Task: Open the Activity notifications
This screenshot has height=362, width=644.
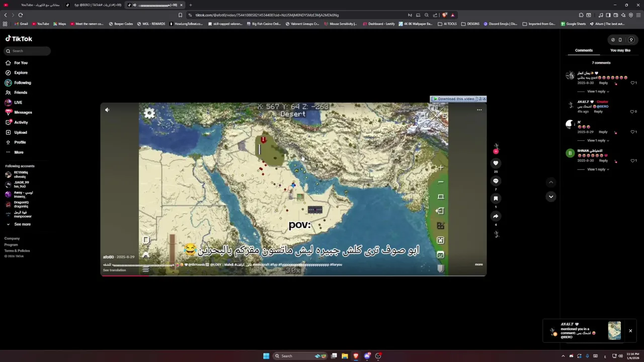Action: (x=17, y=122)
